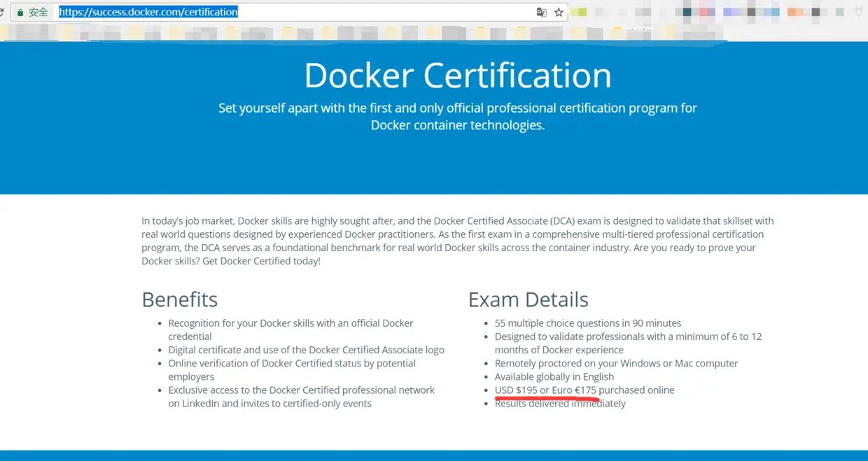This screenshot has height=461, width=868.
Task: Bookmark this page with the star icon
Action: (x=559, y=13)
